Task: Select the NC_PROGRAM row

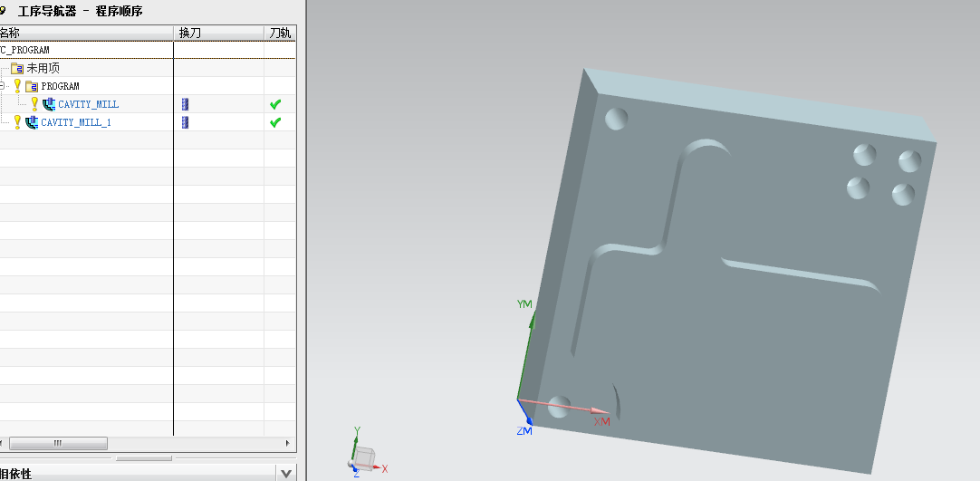Action: tap(148, 50)
